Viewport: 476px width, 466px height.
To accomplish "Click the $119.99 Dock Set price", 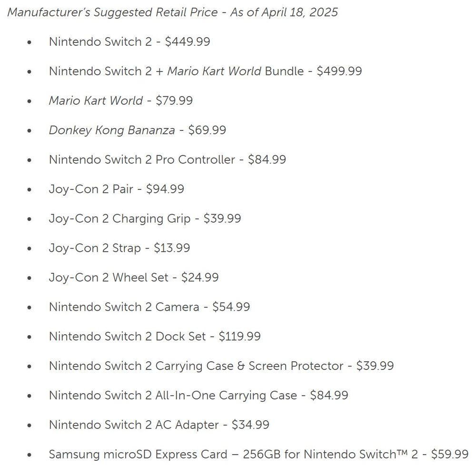I will coord(239,336).
